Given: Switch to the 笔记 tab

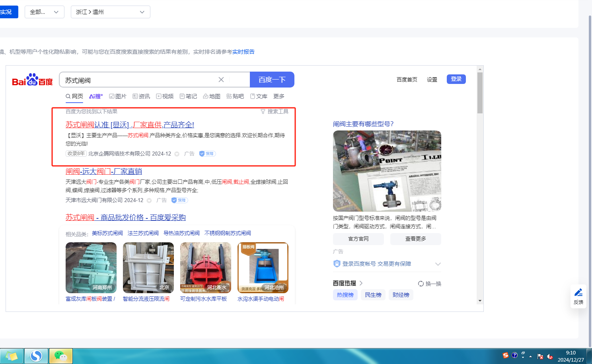Looking at the screenshot, I should [188, 96].
